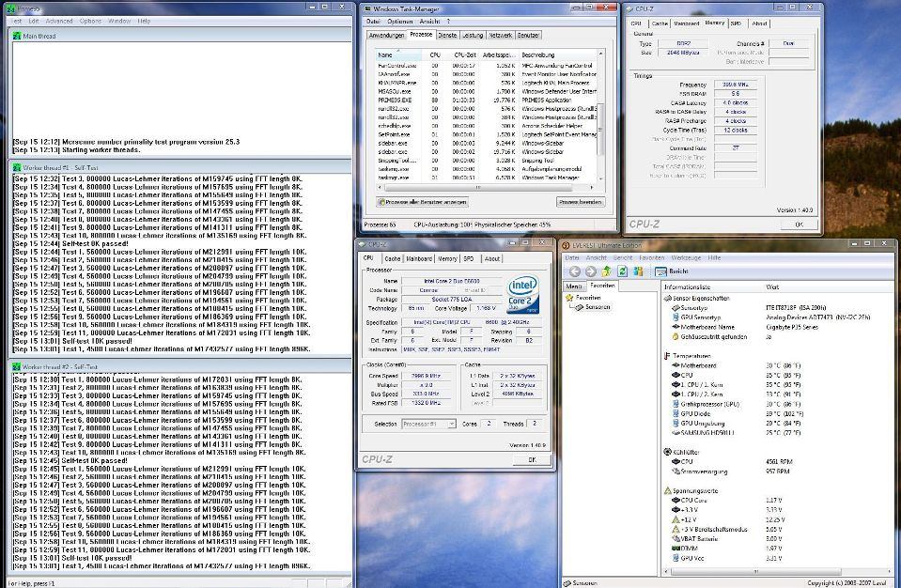Image resolution: width=901 pixels, height=588 pixels.
Task: Click EVEREST refresh icon
Action: (622, 271)
